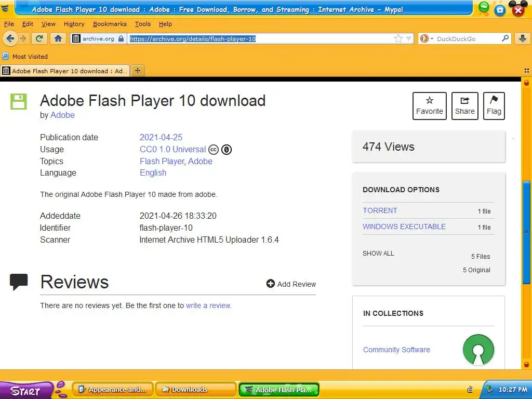Click the 5 Files count link
Screen dimensions: 532x399
point(481,257)
